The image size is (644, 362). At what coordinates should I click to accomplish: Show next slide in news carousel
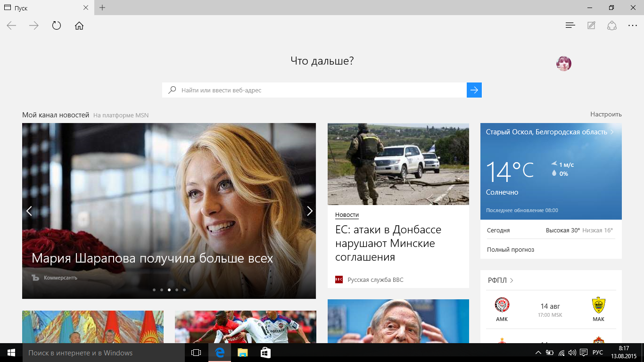[310, 211]
